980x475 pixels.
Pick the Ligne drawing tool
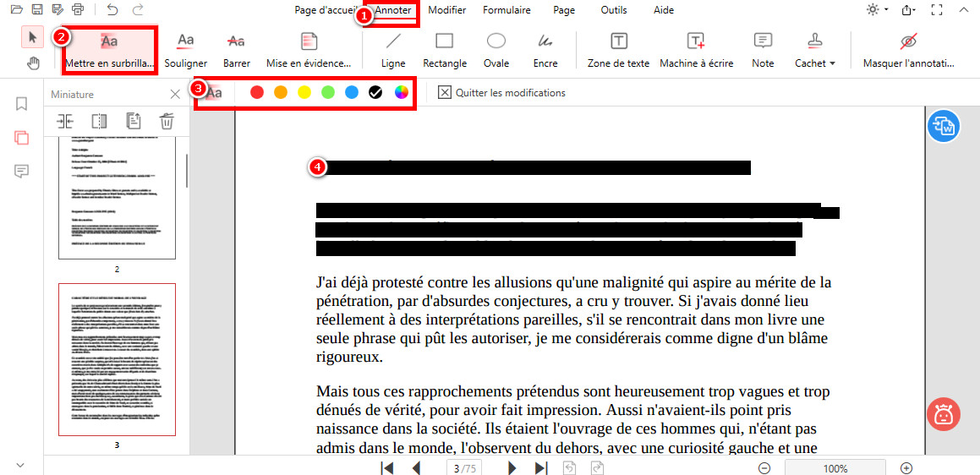[x=393, y=52]
